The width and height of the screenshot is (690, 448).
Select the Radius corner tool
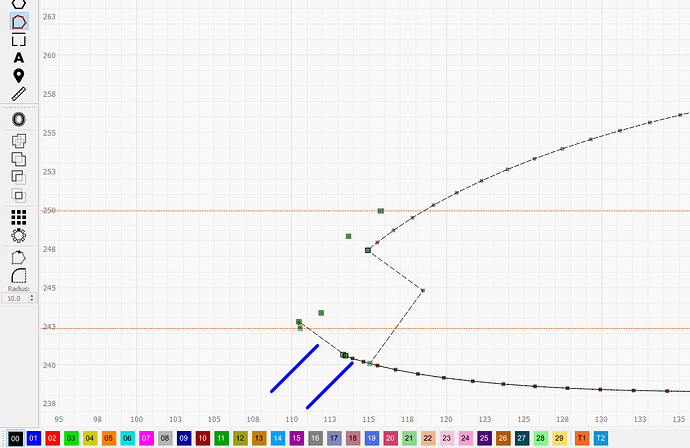(x=18, y=275)
